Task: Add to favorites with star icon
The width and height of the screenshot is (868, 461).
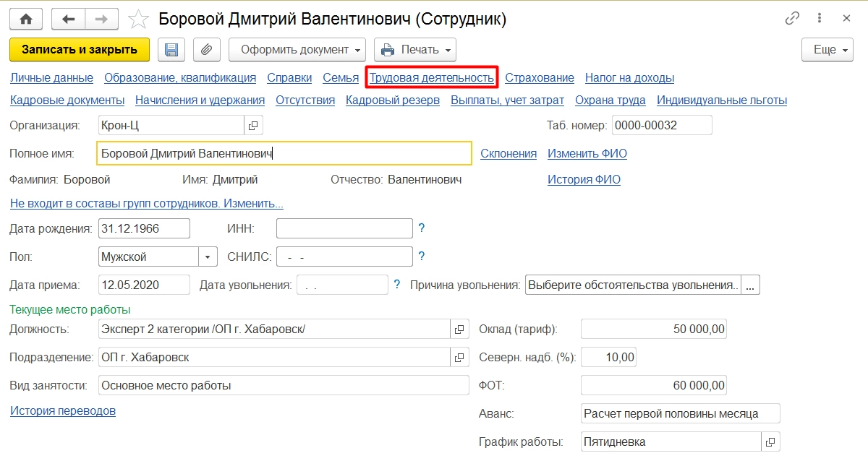Action: 137,19
